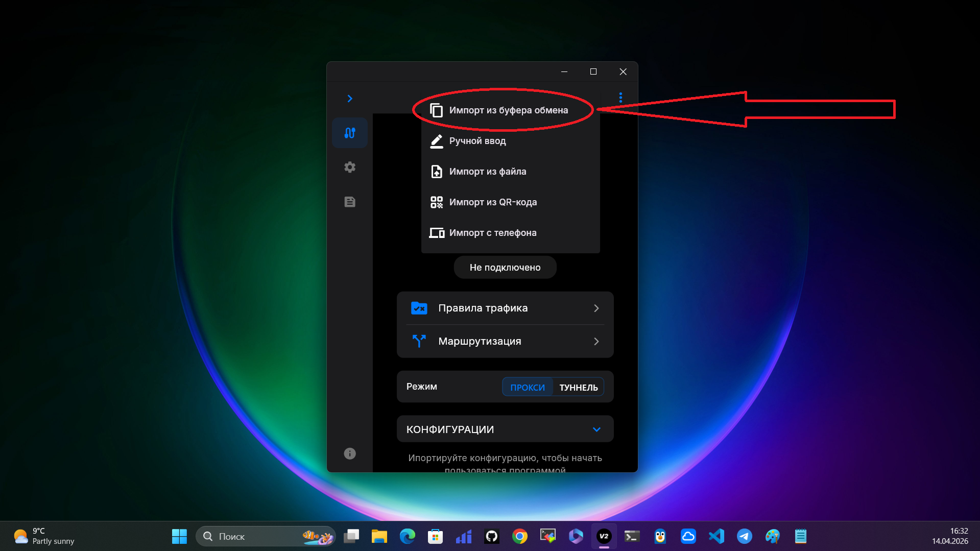The image size is (980, 551).
Task: Click the Не подключено status button
Action: (505, 268)
